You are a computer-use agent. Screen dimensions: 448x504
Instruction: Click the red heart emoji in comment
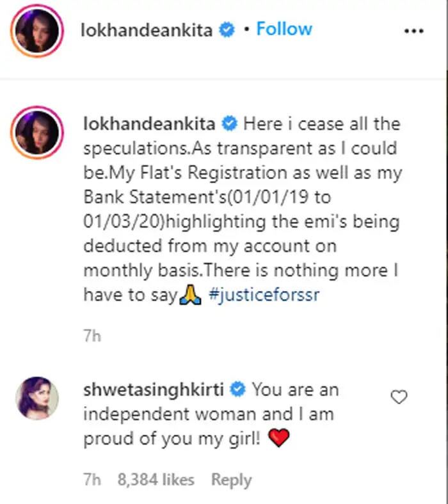[x=280, y=439]
